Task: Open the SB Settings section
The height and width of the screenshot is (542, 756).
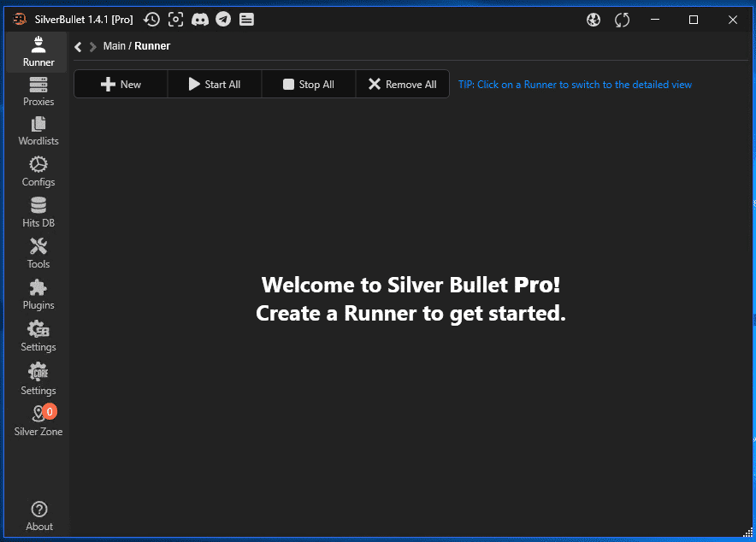Action: pos(38,336)
